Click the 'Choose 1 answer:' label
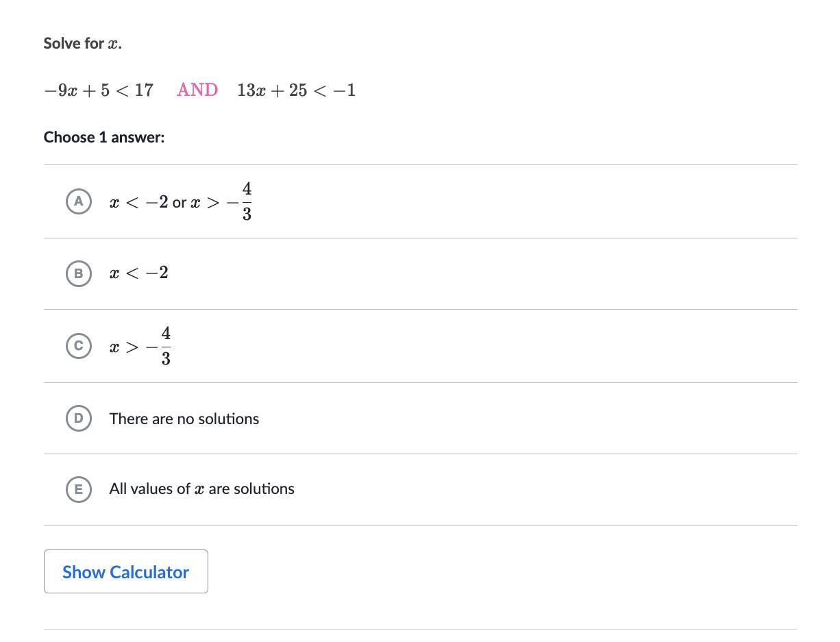The image size is (840, 642). (104, 137)
